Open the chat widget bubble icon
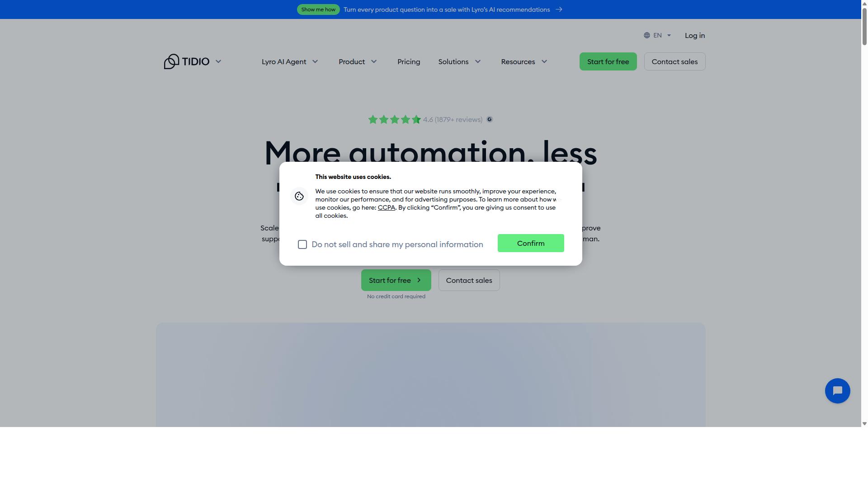 pos(837,391)
